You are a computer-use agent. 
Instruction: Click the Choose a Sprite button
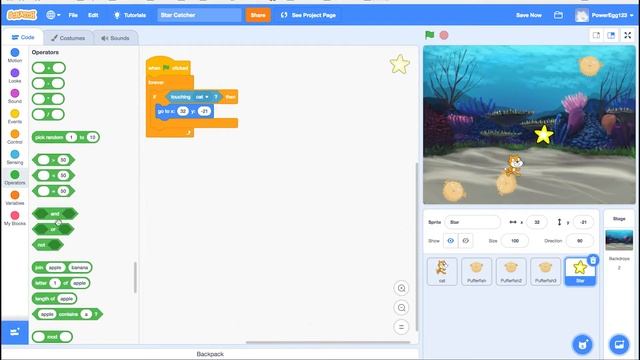pyautogui.click(x=582, y=344)
